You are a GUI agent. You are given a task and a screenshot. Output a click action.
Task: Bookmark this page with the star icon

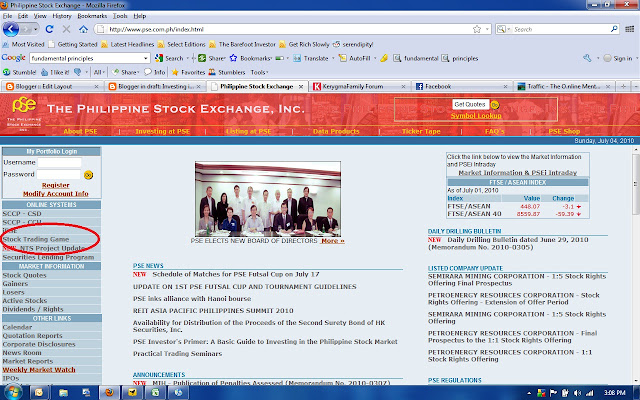(477, 29)
